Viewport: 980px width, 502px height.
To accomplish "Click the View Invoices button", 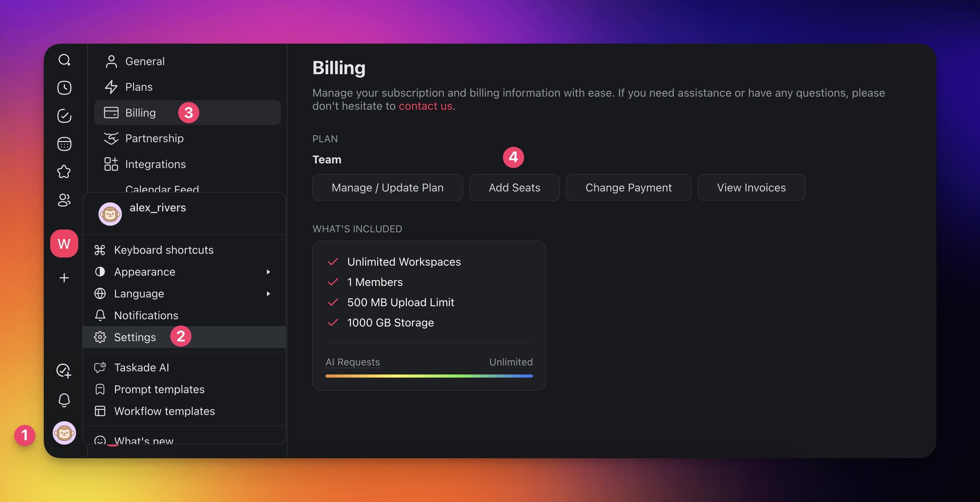I will click(751, 188).
